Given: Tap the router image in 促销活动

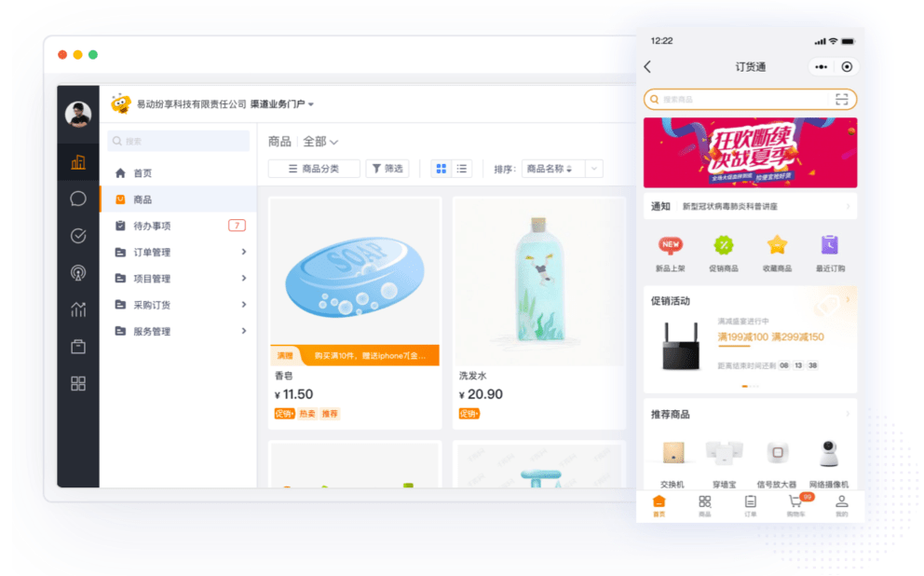Looking at the screenshot, I should (x=681, y=346).
